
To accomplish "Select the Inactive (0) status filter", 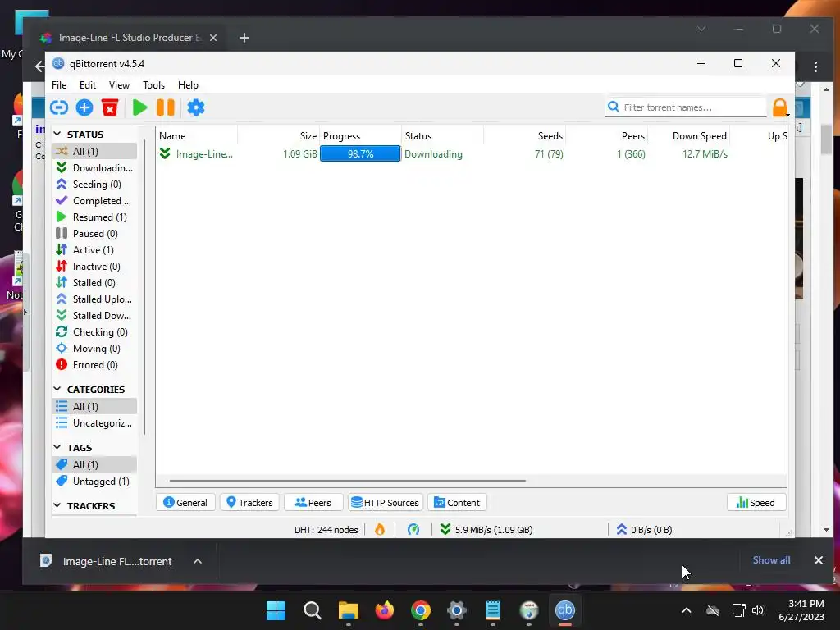I will coord(95,267).
